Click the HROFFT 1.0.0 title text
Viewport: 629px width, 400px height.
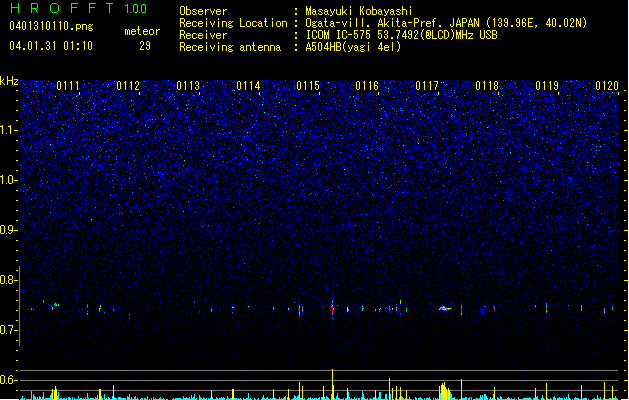pos(78,8)
